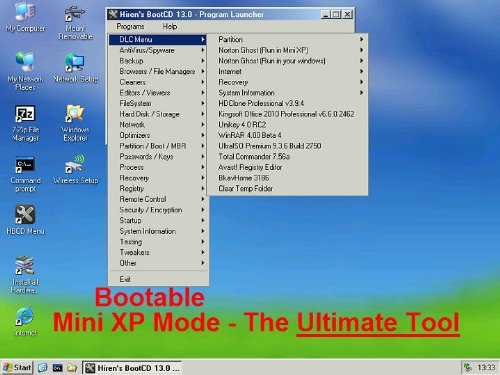Launch HBCD Menu desktop icon

point(25,220)
